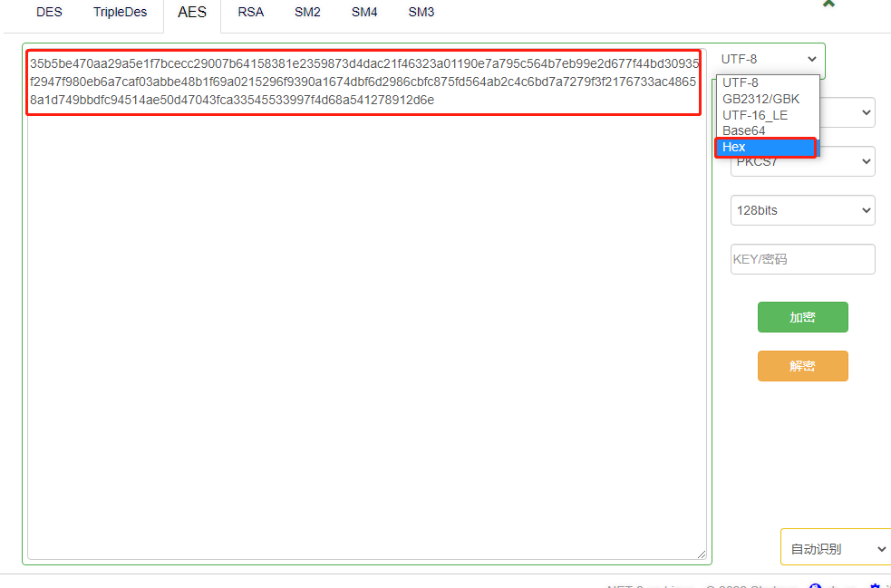
Task: Focus the KEY/密码 input field
Action: 802,260
